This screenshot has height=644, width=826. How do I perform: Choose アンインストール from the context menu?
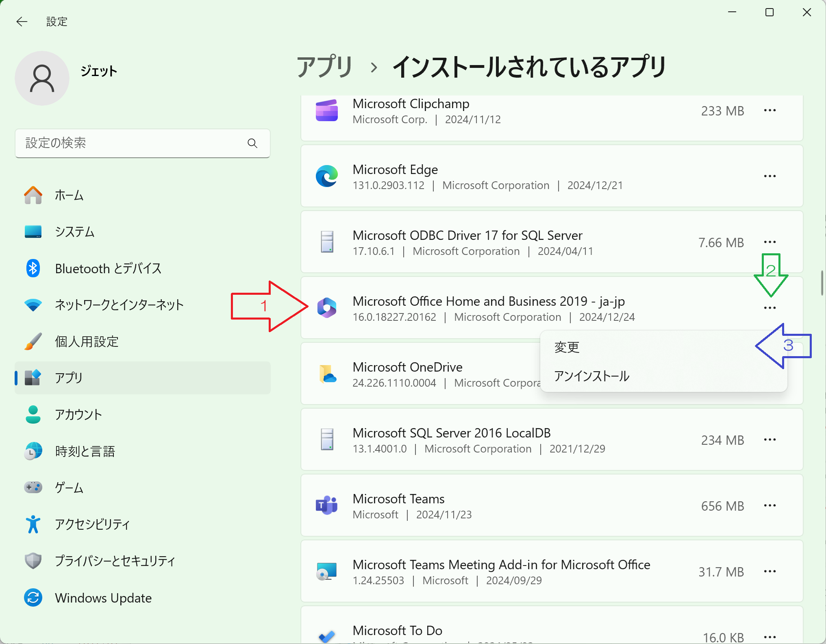click(664, 376)
